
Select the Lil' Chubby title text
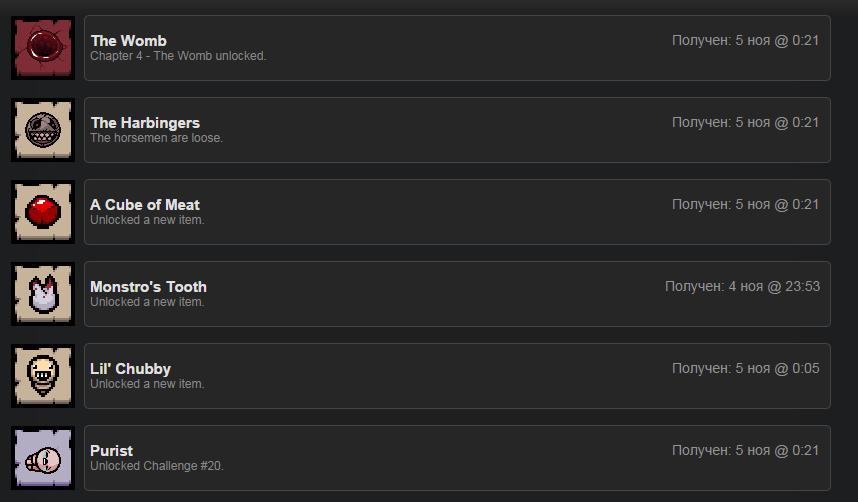(130, 369)
